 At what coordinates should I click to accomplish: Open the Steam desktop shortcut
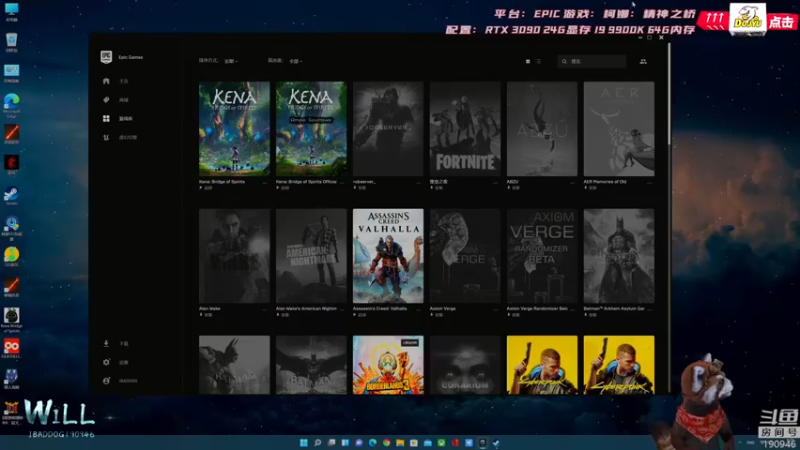11,196
